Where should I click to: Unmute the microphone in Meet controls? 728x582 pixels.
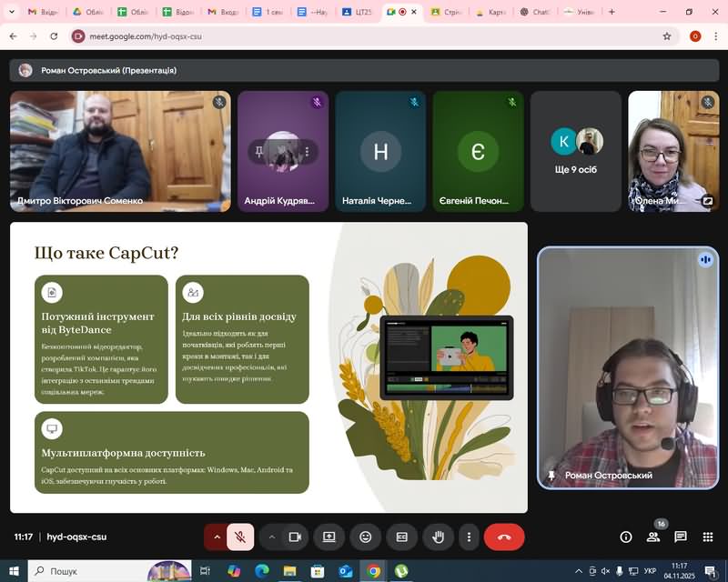tap(240, 537)
